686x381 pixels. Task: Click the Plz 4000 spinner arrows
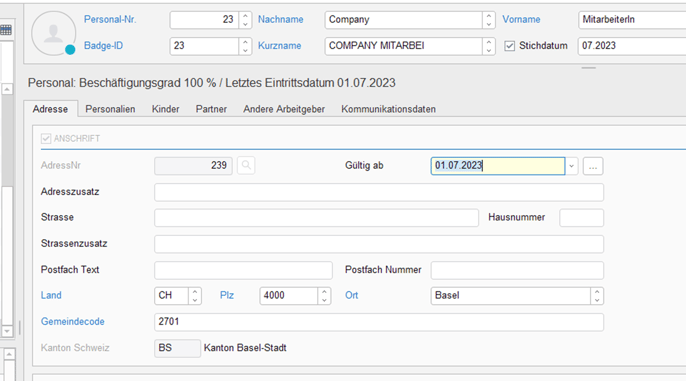click(x=324, y=296)
